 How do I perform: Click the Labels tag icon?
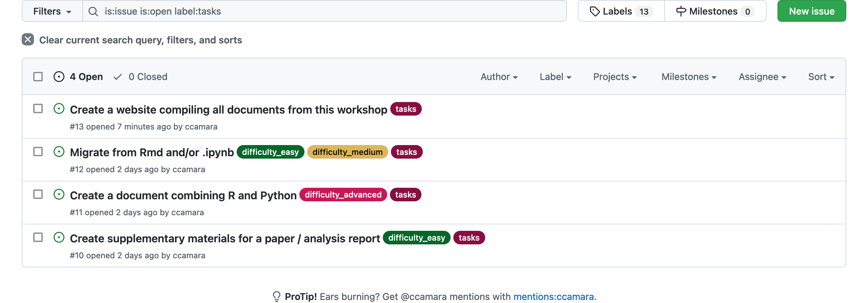tap(594, 12)
